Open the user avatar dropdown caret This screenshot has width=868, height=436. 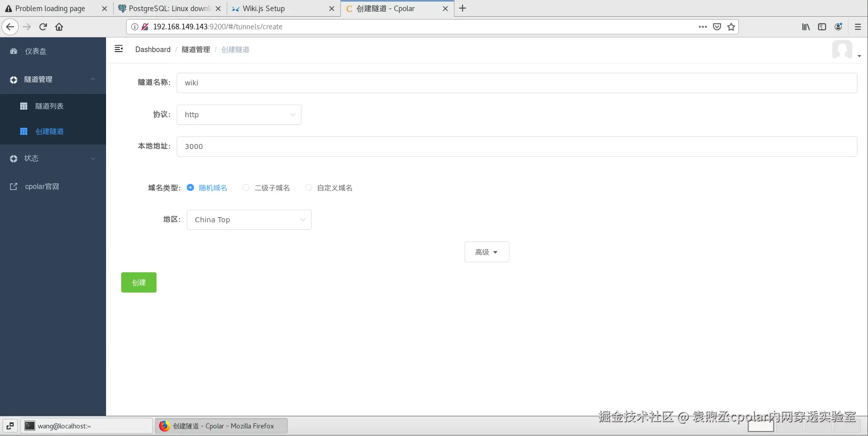[859, 56]
